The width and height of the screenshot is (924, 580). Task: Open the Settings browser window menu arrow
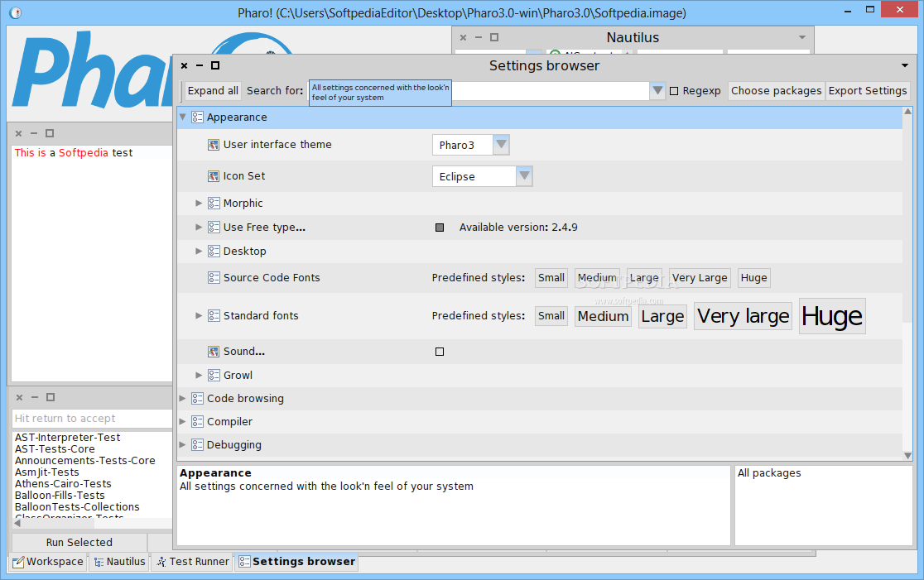point(905,65)
